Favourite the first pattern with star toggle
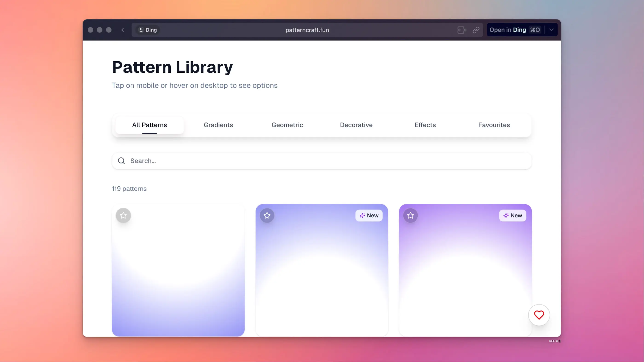This screenshot has height=362, width=644. 123,215
